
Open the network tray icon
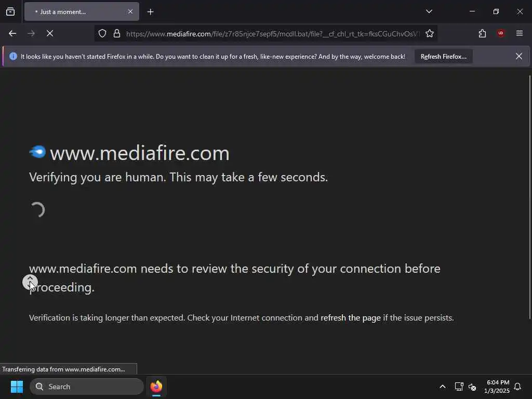[459, 387]
